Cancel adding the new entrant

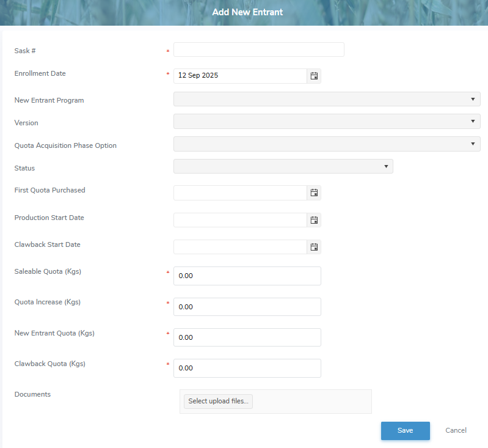[x=456, y=431]
